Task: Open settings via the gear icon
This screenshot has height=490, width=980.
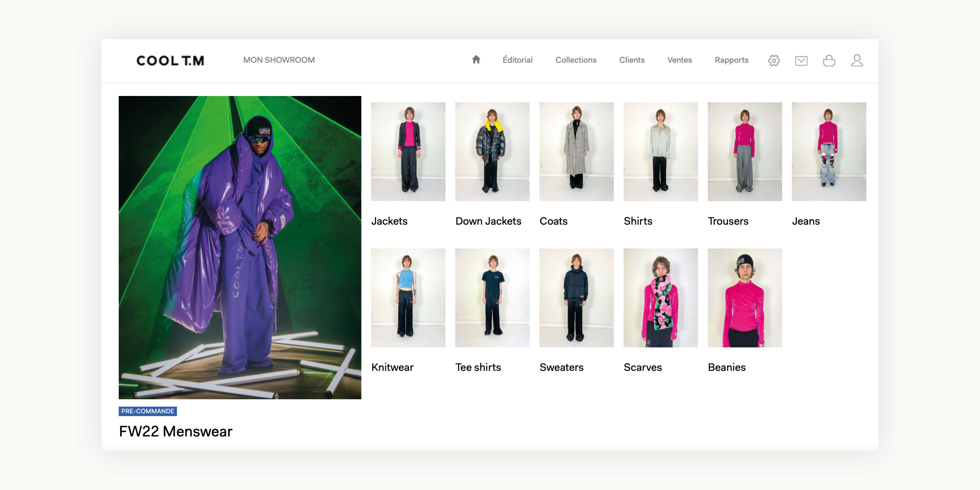Action: 773,61
